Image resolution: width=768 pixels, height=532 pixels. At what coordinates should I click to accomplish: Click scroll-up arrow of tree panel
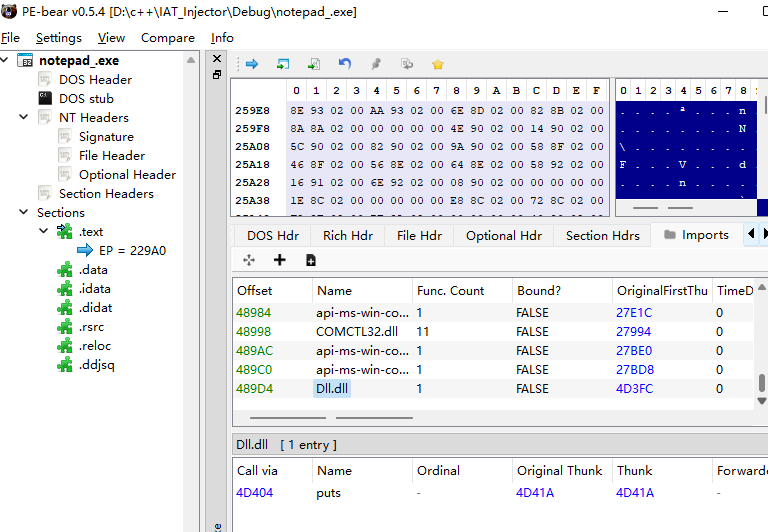pos(191,60)
